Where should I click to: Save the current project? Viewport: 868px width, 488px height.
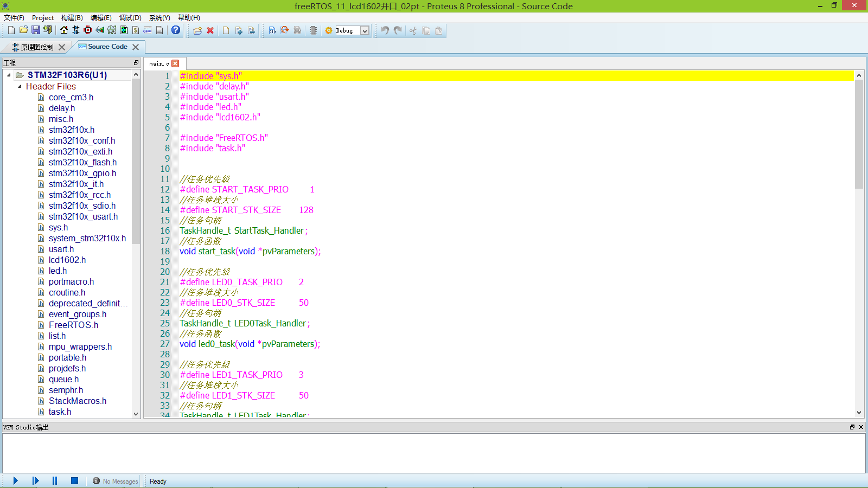point(36,30)
